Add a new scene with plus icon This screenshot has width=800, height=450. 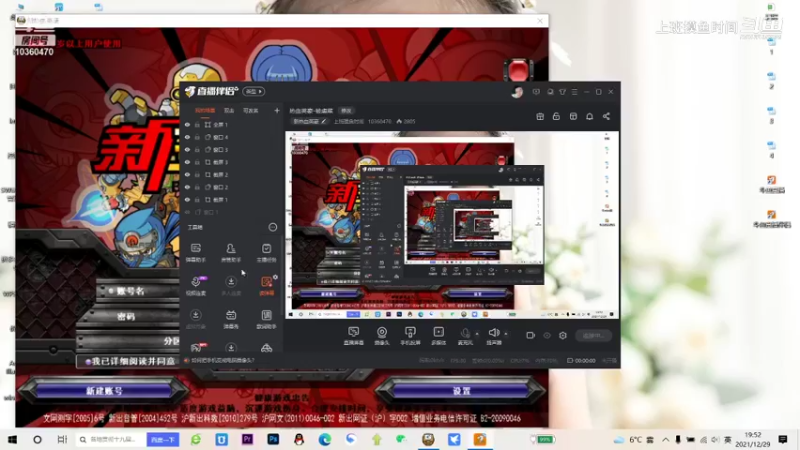pos(277,110)
